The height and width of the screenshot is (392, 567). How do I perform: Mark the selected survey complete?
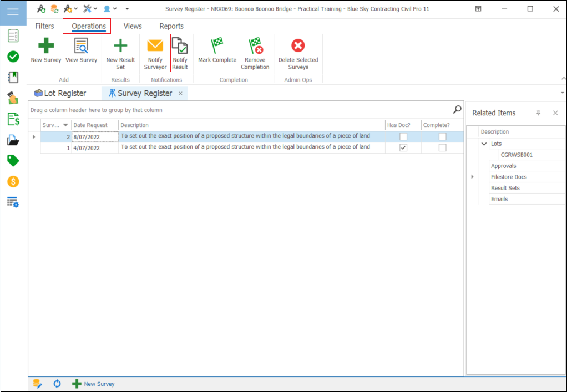(217, 46)
